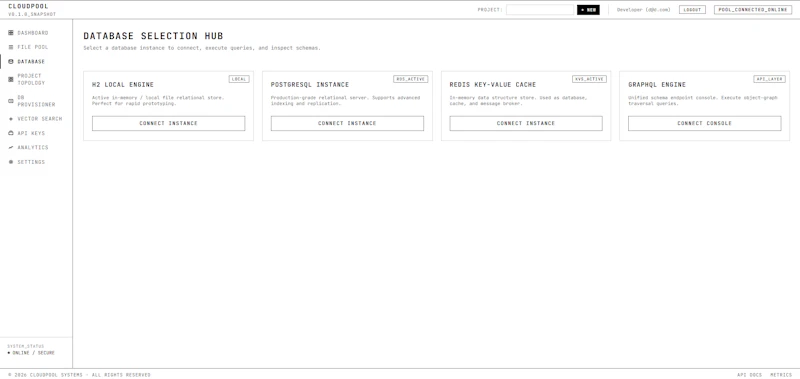Click the Project Topology icon
The image size is (800, 379).
pyautogui.click(x=11, y=79)
